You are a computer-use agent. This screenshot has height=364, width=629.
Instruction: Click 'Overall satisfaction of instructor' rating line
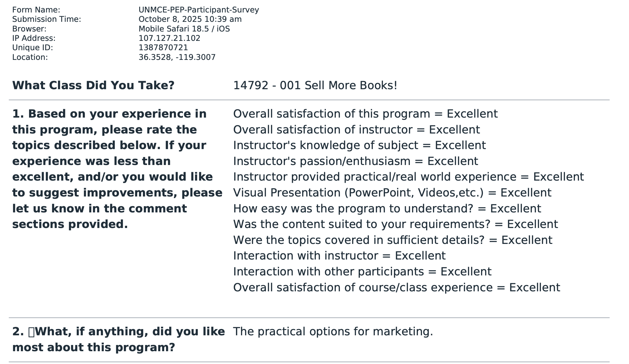356,130
